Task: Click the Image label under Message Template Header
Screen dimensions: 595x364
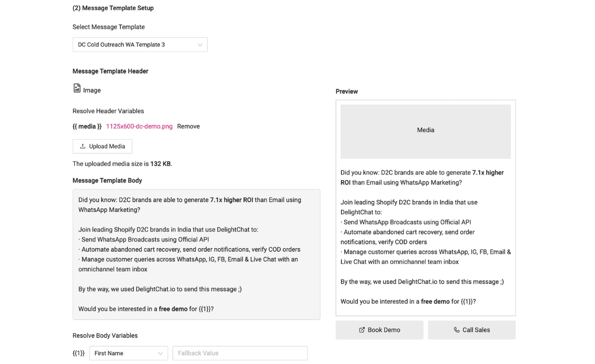Action: [x=91, y=90]
